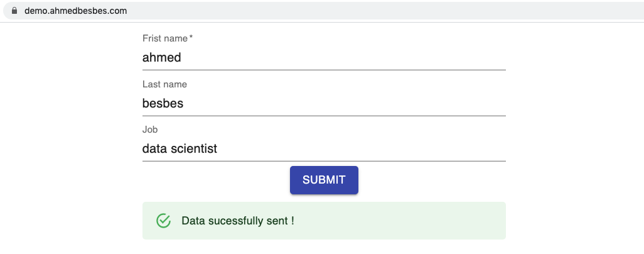Click the blue SUBMIT button

click(x=324, y=180)
